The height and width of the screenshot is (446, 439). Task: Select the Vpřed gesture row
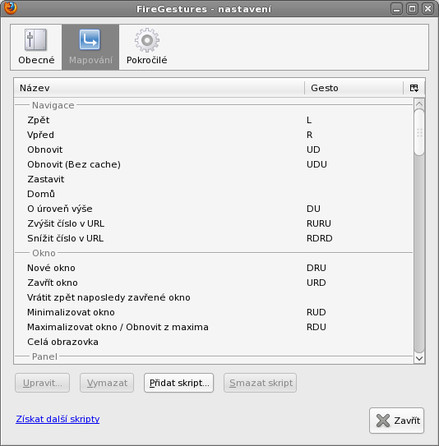click(x=213, y=135)
